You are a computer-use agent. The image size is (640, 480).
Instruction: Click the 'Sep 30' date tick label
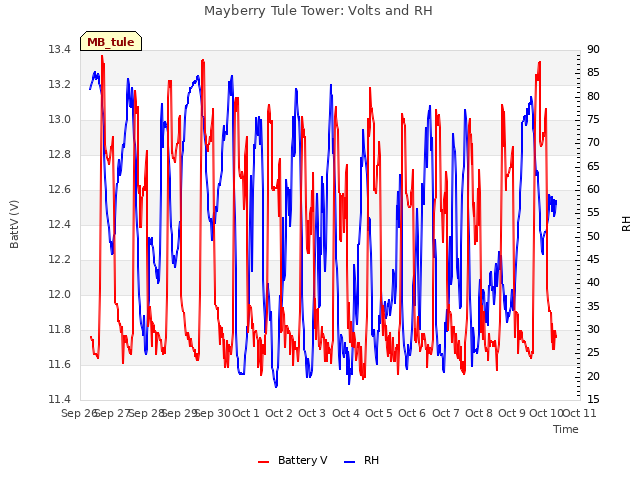tap(213, 414)
